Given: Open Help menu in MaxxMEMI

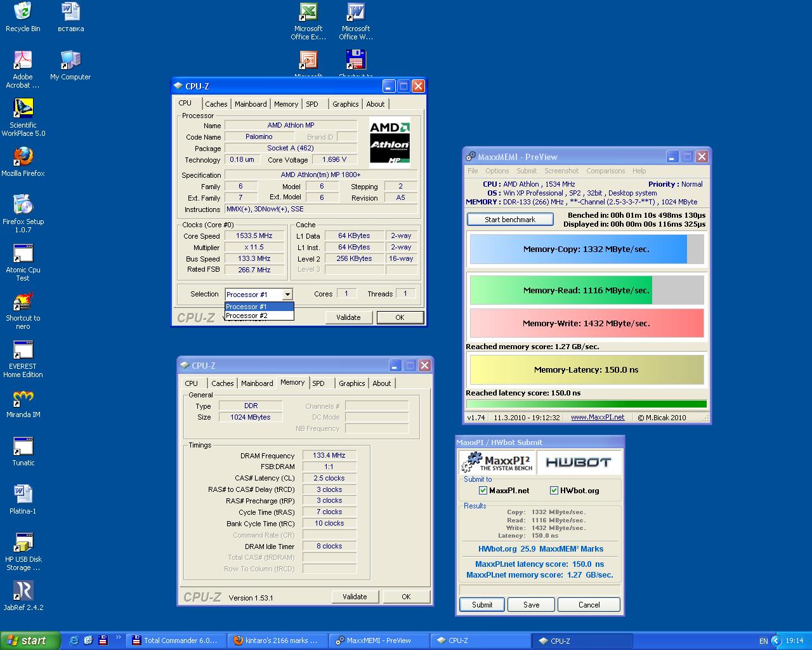Looking at the screenshot, I should pyautogui.click(x=639, y=171).
